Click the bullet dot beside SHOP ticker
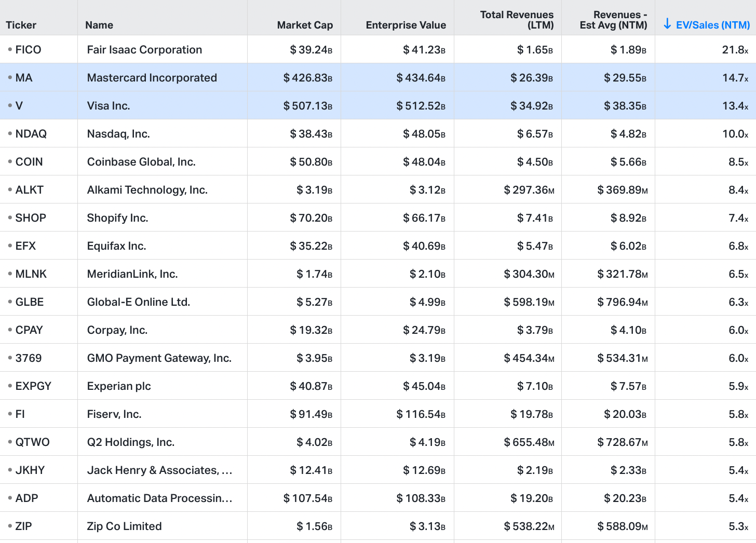 coord(10,218)
